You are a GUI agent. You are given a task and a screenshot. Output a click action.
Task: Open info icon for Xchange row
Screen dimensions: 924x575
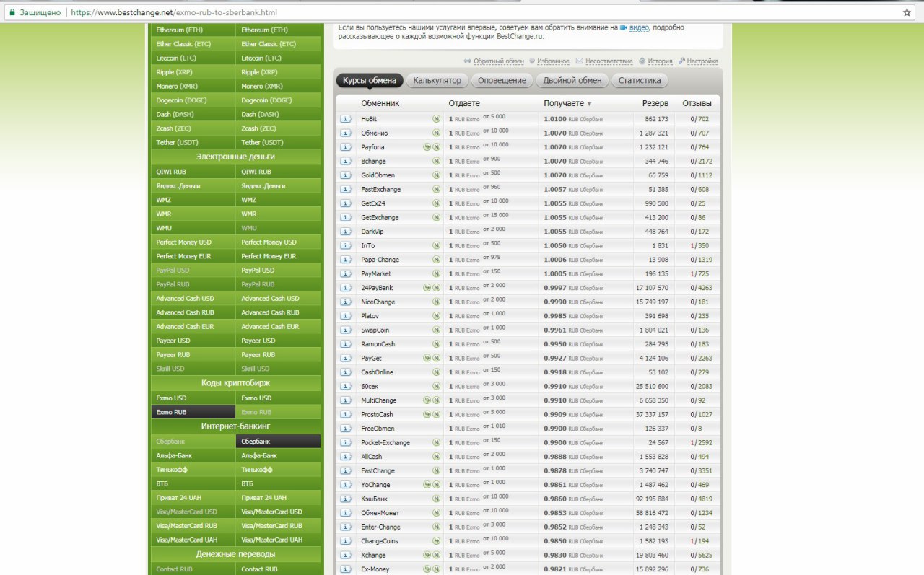point(346,556)
